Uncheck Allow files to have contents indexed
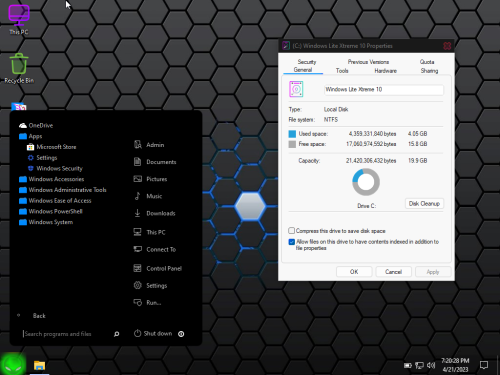The height and width of the screenshot is (375, 500). (292, 242)
